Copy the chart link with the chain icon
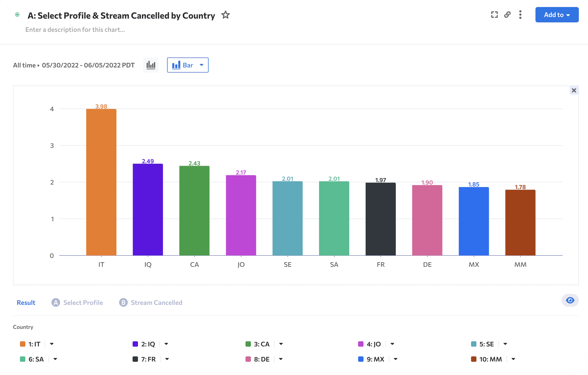This screenshot has width=588, height=375. pos(507,15)
